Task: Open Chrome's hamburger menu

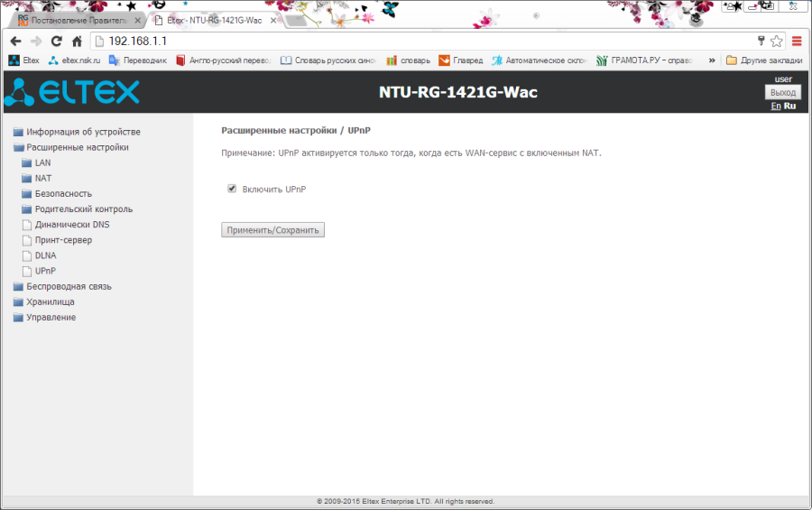Action: tap(797, 41)
